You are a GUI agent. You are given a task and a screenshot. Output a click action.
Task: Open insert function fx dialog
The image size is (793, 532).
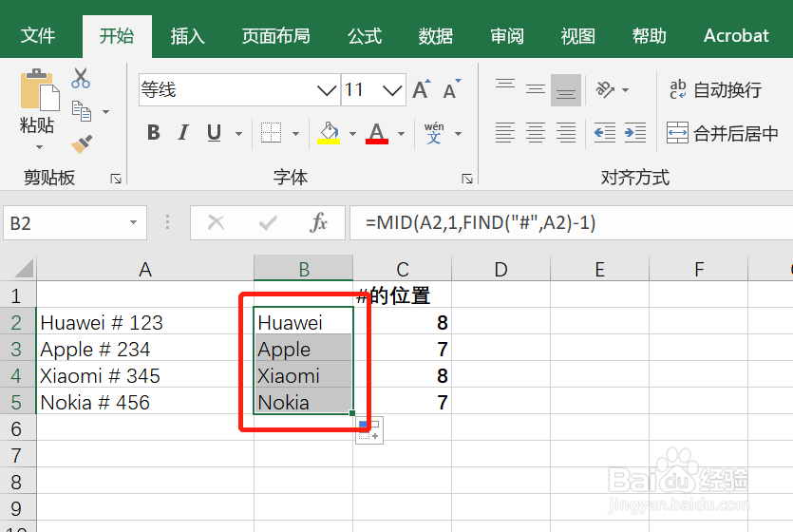point(318,222)
